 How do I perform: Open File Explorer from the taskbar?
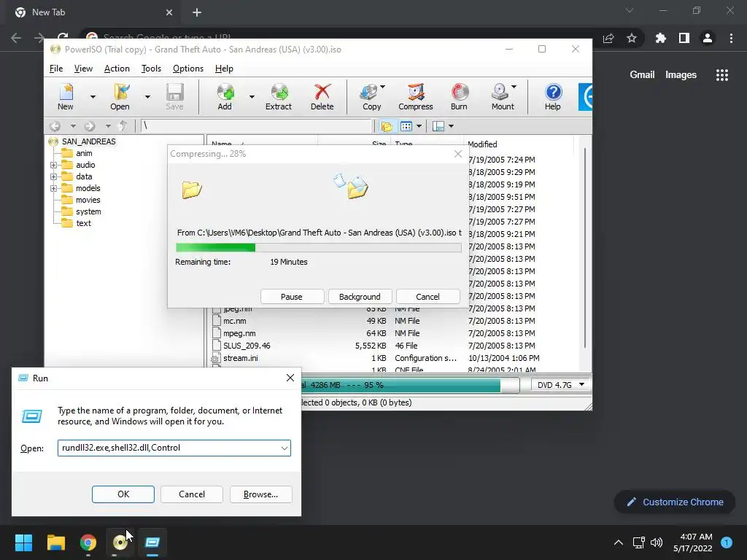pyautogui.click(x=56, y=542)
